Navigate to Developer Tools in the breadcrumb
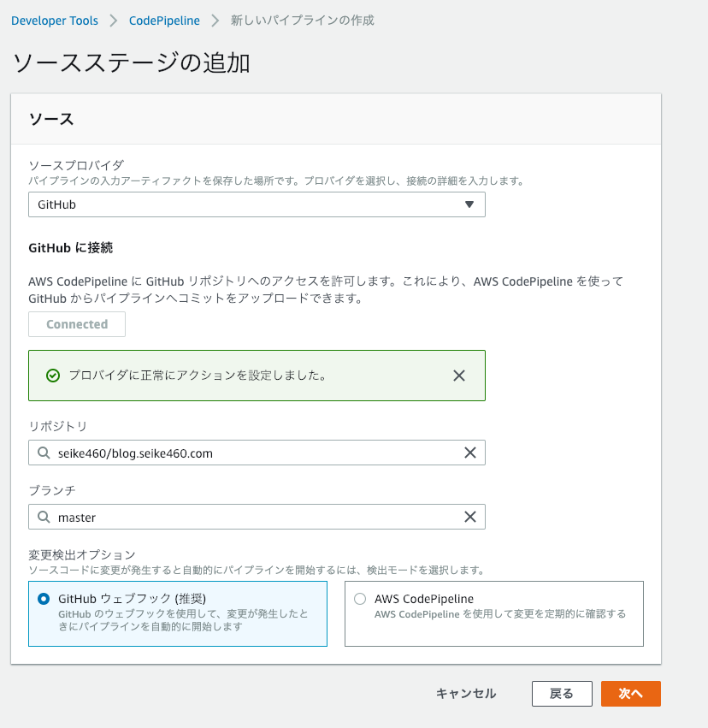This screenshot has width=708, height=728. (54, 21)
